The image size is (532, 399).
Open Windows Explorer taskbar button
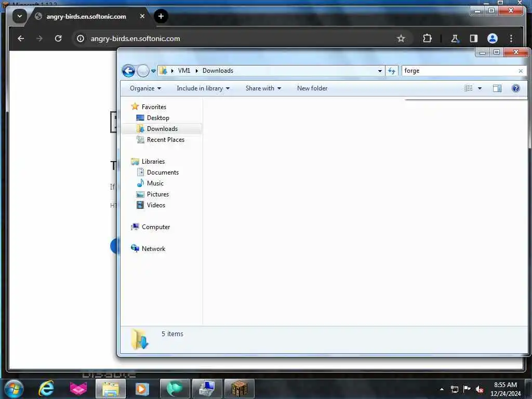(111, 389)
